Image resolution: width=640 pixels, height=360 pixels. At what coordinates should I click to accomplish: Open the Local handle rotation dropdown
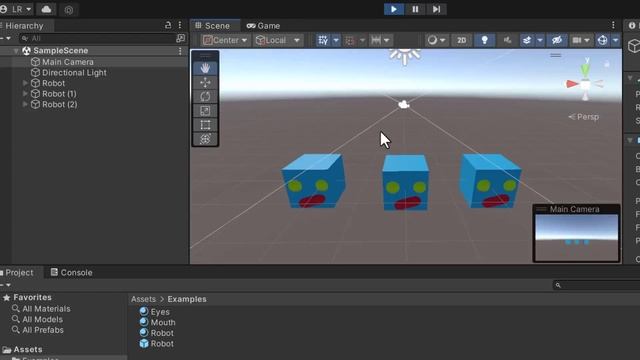(278, 40)
